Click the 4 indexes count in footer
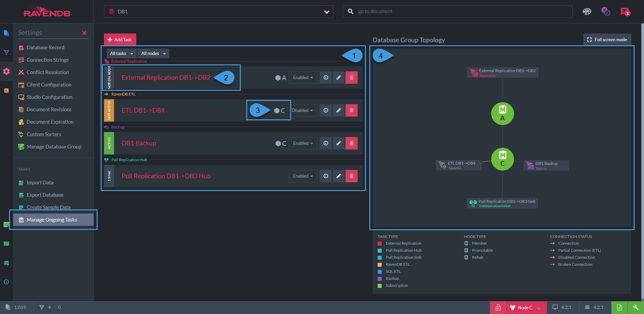The height and width of the screenshot is (314, 644). [45, 307]
